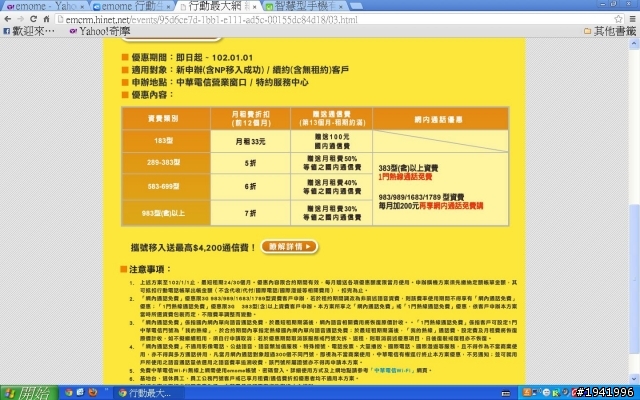This screenshot has width=640, height=400.
Task: Click the 983型(含)以上 row header
Action: 166,213
